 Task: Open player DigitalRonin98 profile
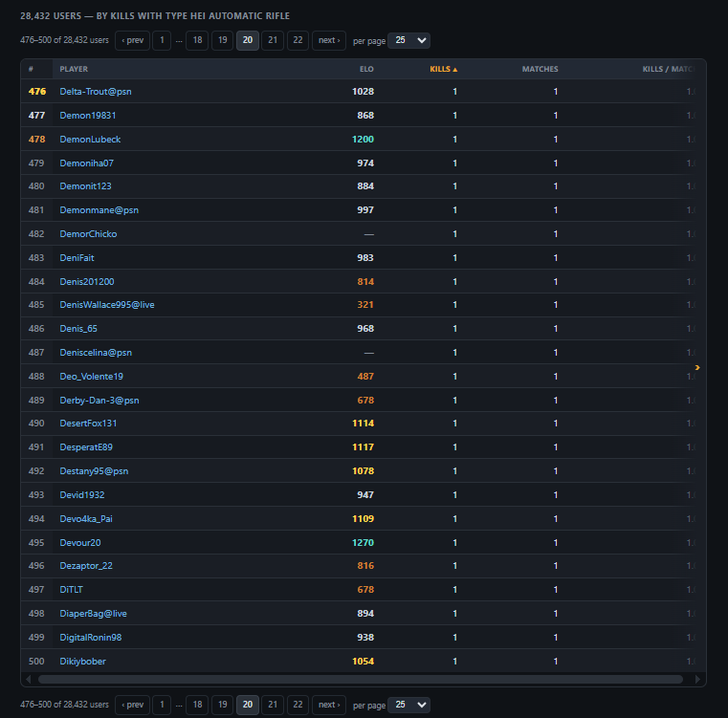point(91,638)
